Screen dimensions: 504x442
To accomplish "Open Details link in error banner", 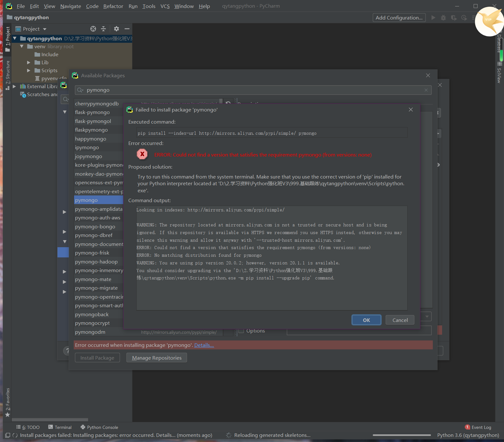I will (204, 345).
